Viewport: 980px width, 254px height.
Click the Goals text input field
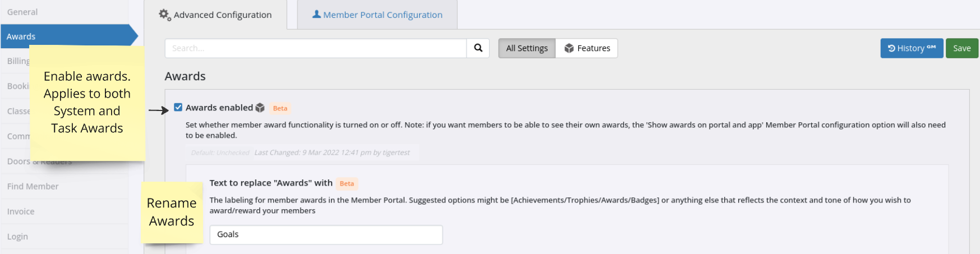(x=326, y=234)
